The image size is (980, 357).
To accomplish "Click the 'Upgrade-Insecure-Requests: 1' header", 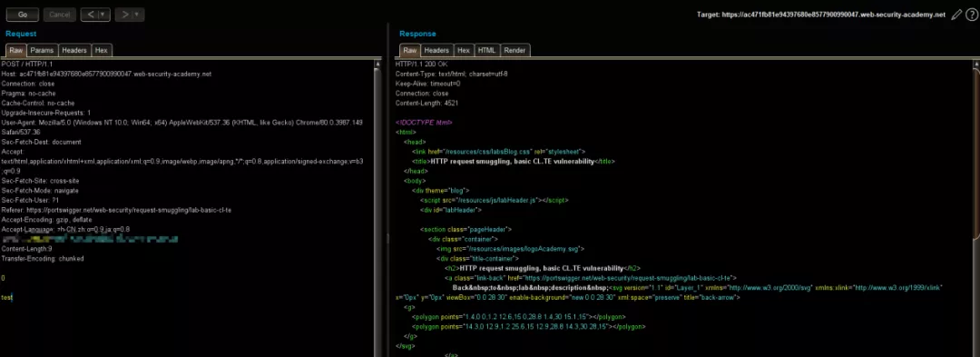I will click(x=46, y=114).
